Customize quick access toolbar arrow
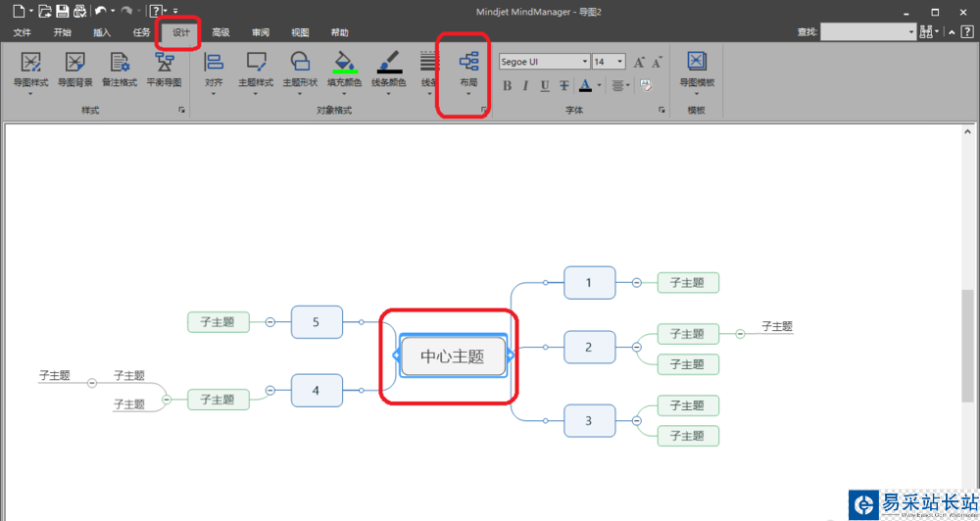 click(175, 11)
